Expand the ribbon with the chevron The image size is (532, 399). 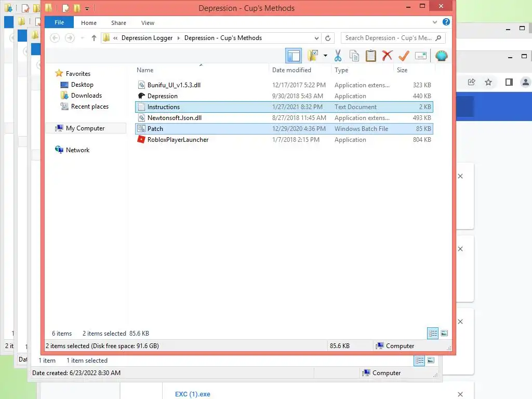(435, 22)
